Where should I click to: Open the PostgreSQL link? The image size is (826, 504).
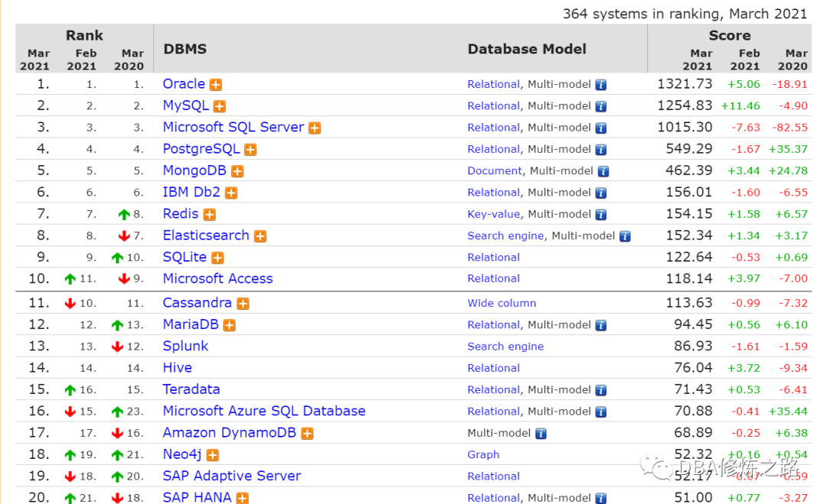[201, 148]
